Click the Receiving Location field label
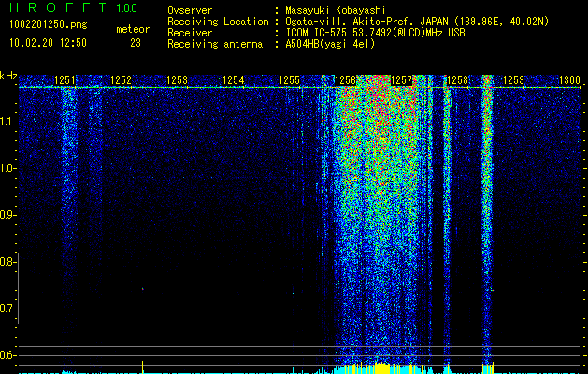The height and width of the screenshot is (374, 588). 218,22
